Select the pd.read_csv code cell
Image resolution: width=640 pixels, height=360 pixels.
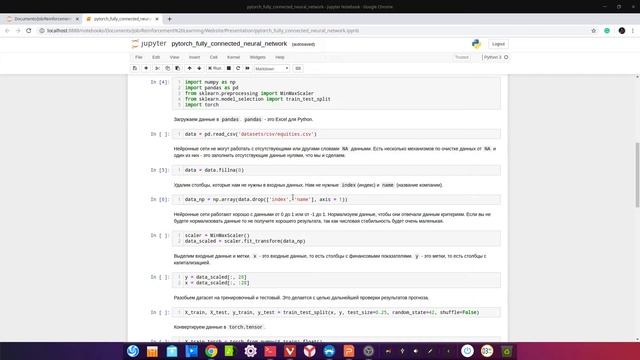pos(336,134)
